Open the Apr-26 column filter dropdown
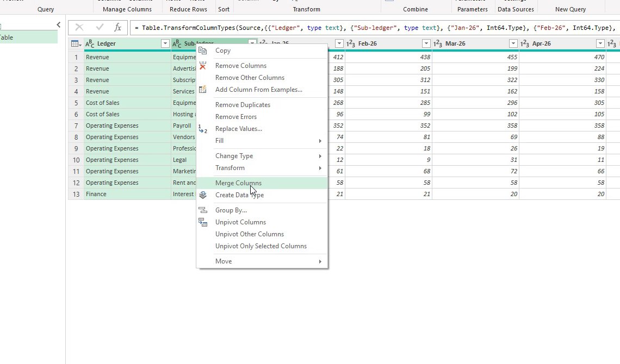Screen dimensions: 620x364 pyautogui.click(x=600, y=44)
